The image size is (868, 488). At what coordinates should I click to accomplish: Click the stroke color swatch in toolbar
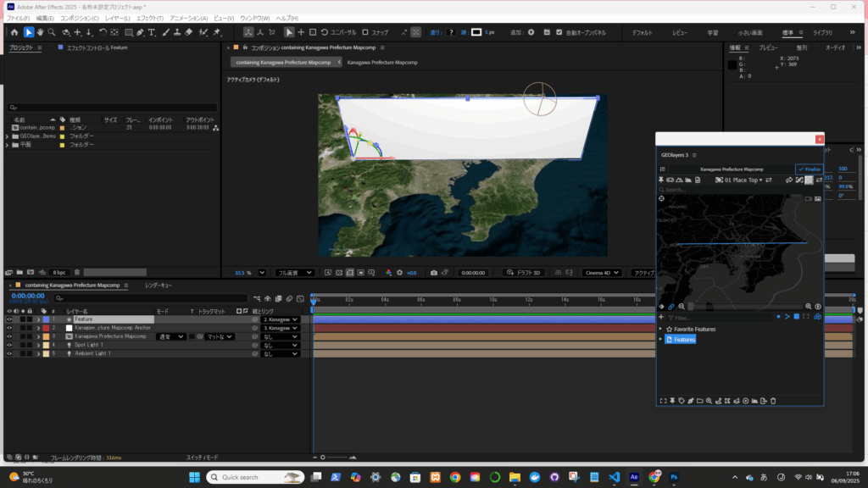[x=476, y=32]
